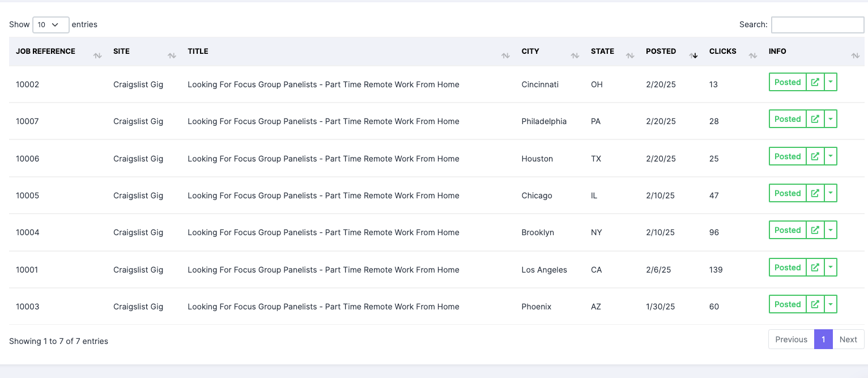Sort by City column header

[x=530, y=52]
